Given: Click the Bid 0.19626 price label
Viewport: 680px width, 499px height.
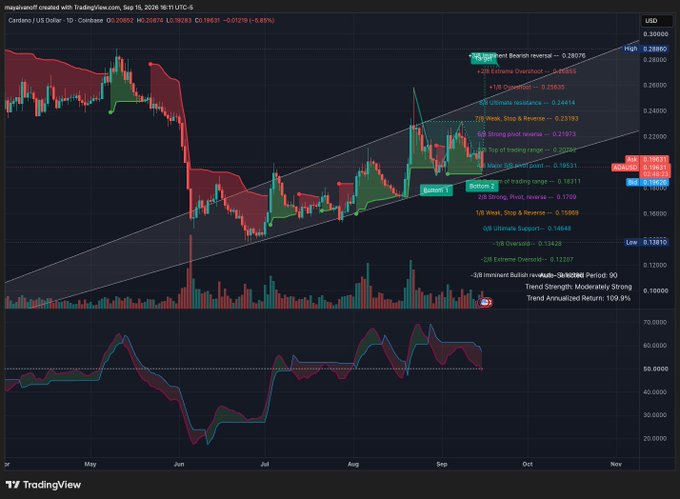Looking at the screenshot, I should pyautogui.click(x=647, y=183).
